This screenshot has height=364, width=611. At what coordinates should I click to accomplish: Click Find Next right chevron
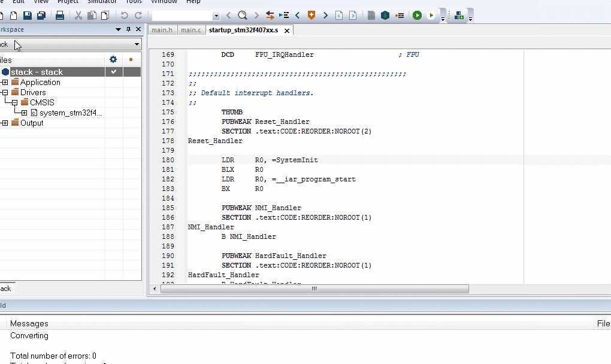256,16
